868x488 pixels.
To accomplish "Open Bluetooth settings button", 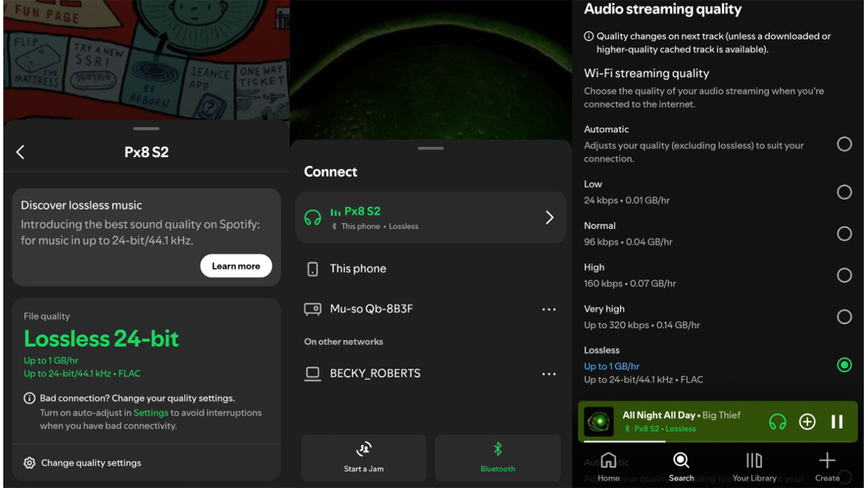I will click(x=497, y=457).
